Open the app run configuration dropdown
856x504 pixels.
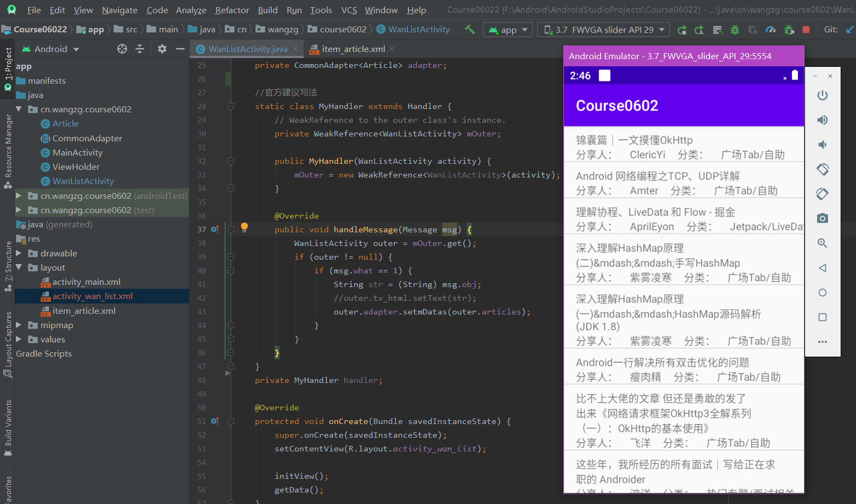coord(507,29)
